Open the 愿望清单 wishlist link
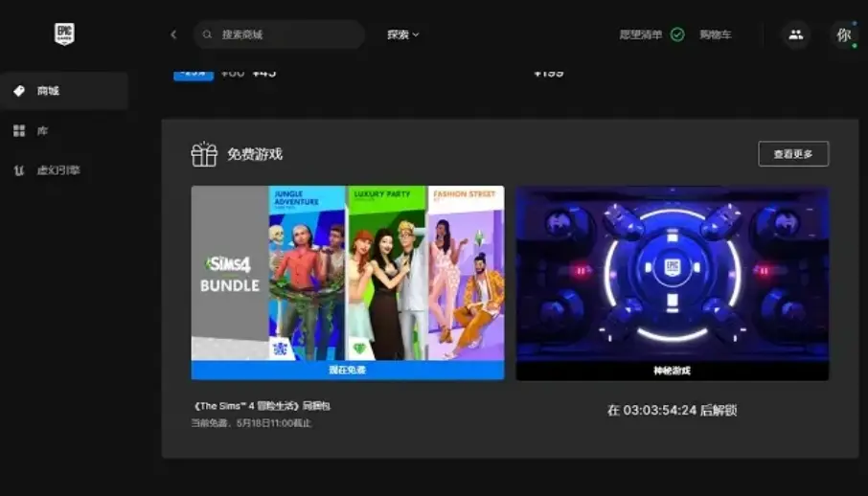 (x=641, y=34)
